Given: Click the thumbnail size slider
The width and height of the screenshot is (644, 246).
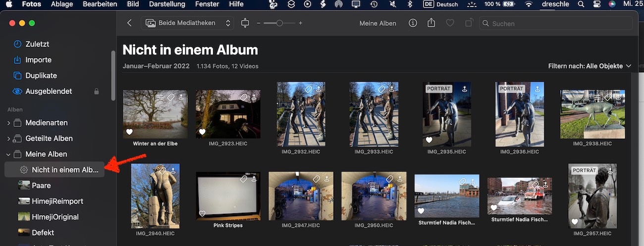Looking at the screenshot, I should pos(279,23).
